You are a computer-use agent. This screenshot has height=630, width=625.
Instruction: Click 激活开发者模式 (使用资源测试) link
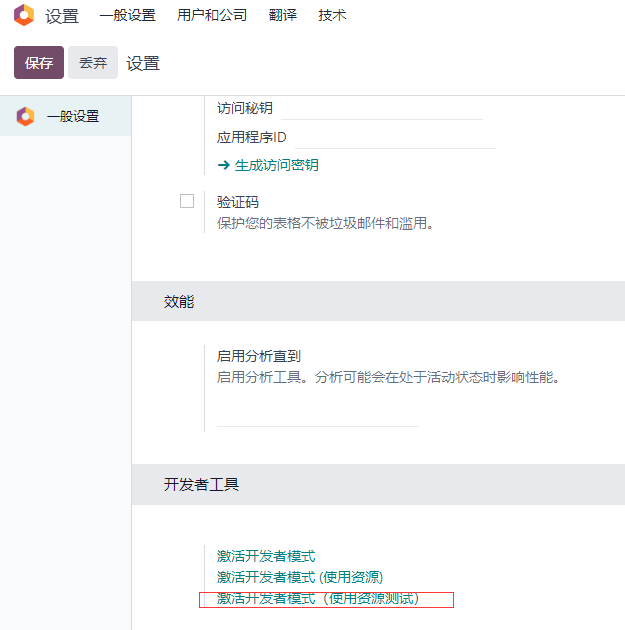pyautogui.click(x=318, y=599)
